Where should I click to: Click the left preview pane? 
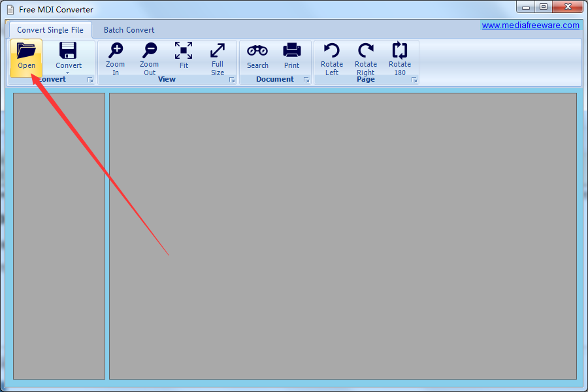click(58, 235)
